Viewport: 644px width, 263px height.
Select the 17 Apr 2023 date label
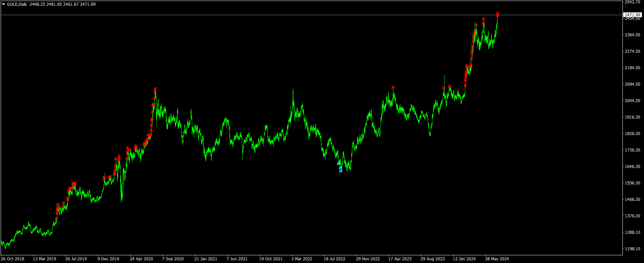(x=400, y=259)
